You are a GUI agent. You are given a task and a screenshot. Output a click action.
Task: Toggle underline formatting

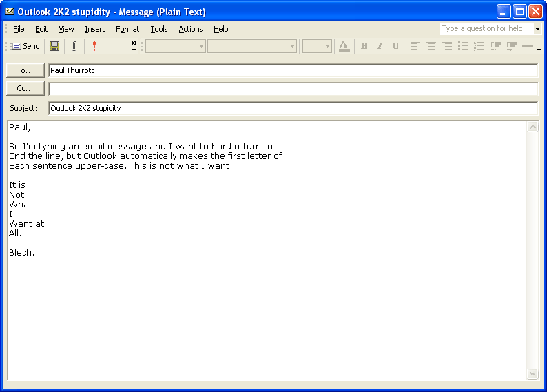(x=395, y=46)
